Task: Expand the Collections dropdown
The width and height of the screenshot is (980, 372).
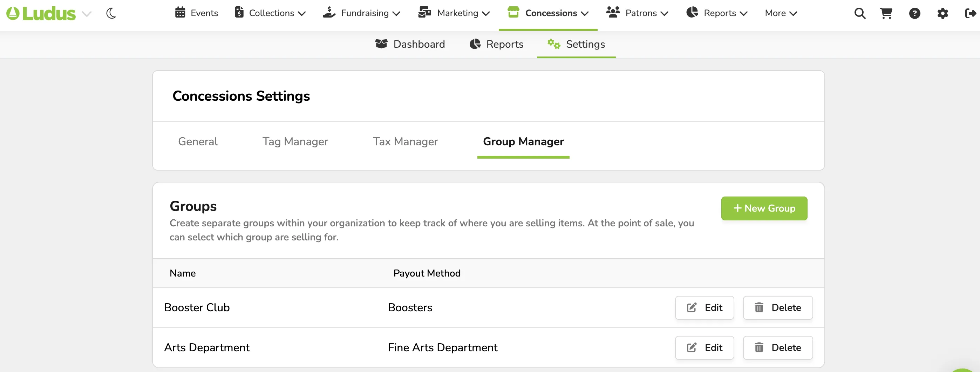Action: 270,13
